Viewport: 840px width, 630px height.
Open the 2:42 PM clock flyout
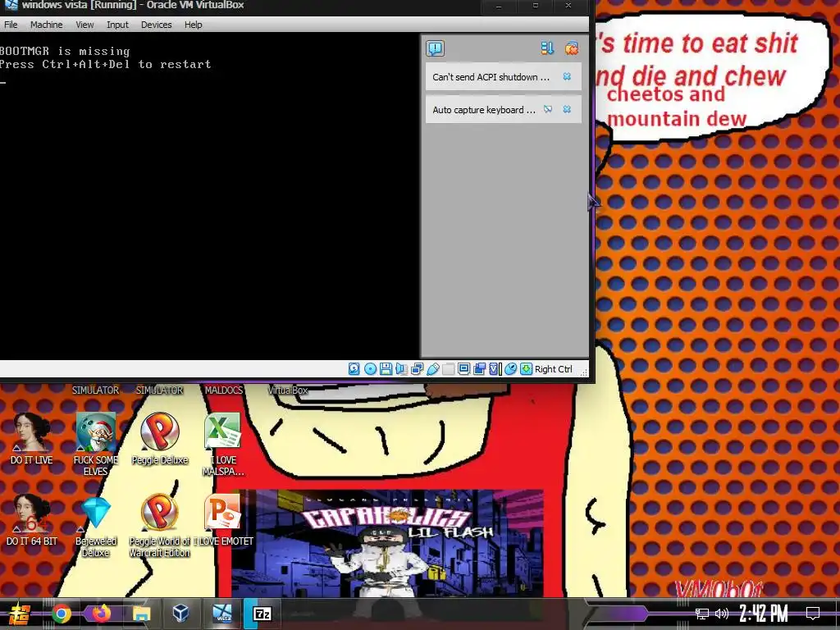tap(764, 614)
